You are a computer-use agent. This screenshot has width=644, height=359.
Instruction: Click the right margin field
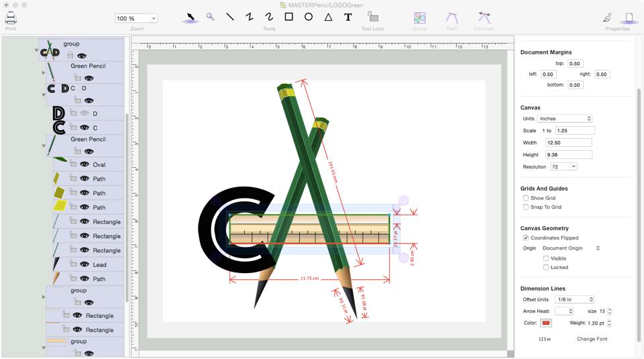tap(602, 74)
